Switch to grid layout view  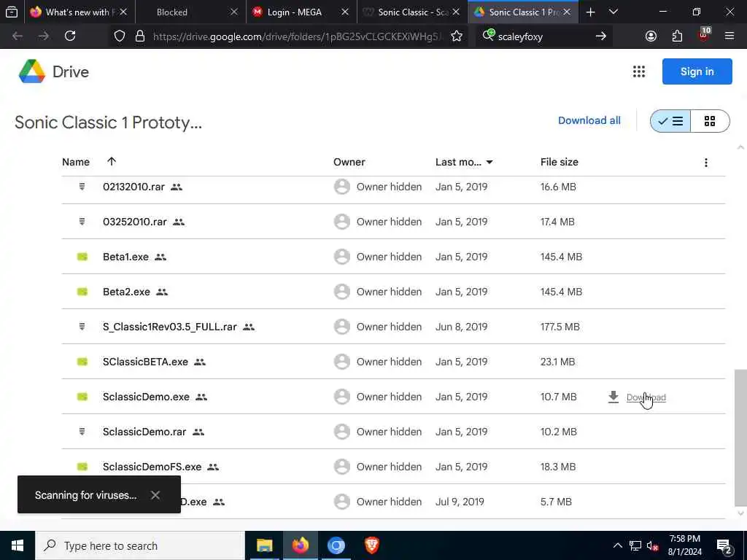[710, 121]
